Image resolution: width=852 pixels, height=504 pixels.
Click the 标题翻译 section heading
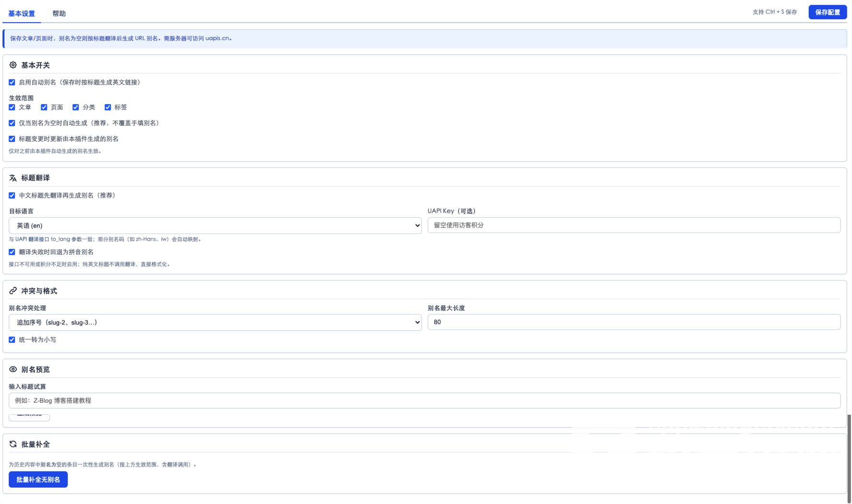pos(36,178)
